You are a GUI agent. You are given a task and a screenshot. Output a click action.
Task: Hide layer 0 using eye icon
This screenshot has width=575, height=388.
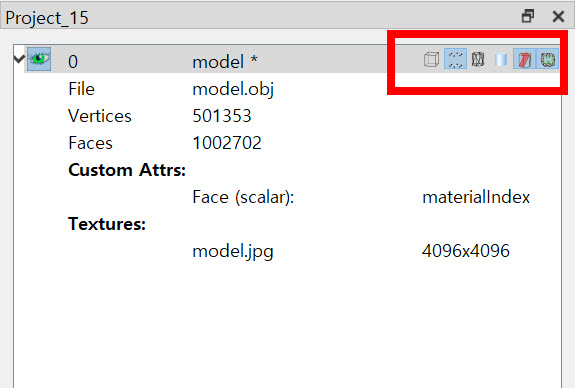[x=39, y=59]
